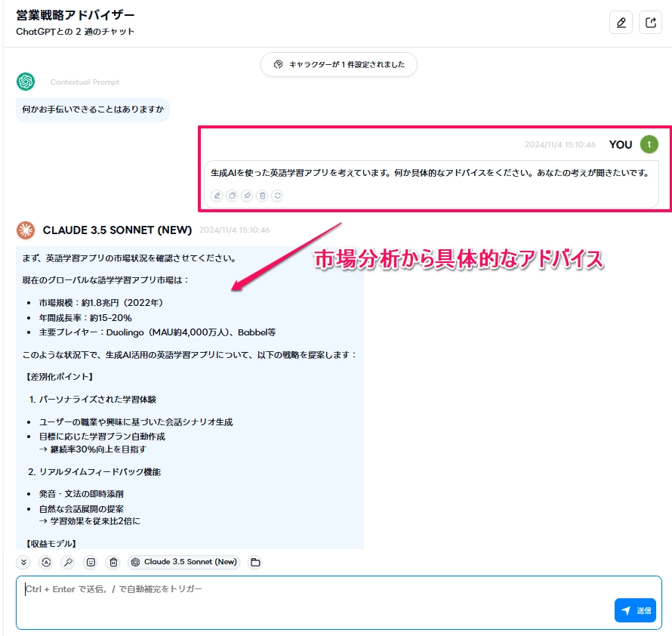This screenshot has height=636, width=672.
Task: Edit the user message with its pencil icon
Action: [x=217, y=196]
